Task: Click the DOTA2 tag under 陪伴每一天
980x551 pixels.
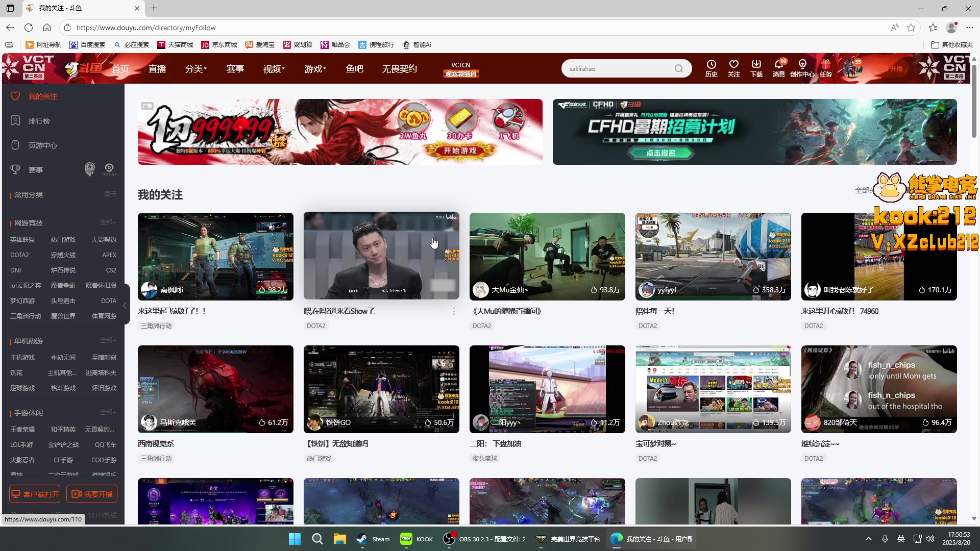Action: coord(648,326)
